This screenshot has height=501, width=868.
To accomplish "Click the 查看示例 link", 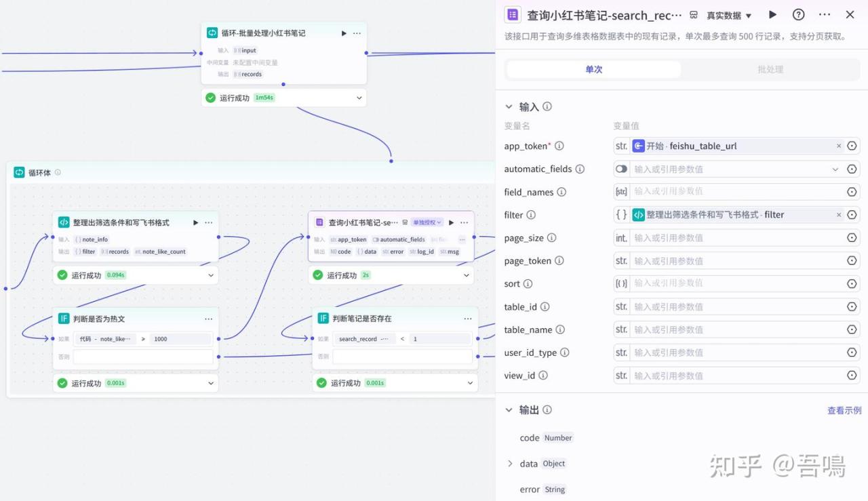I will click(x=844, y=410).
